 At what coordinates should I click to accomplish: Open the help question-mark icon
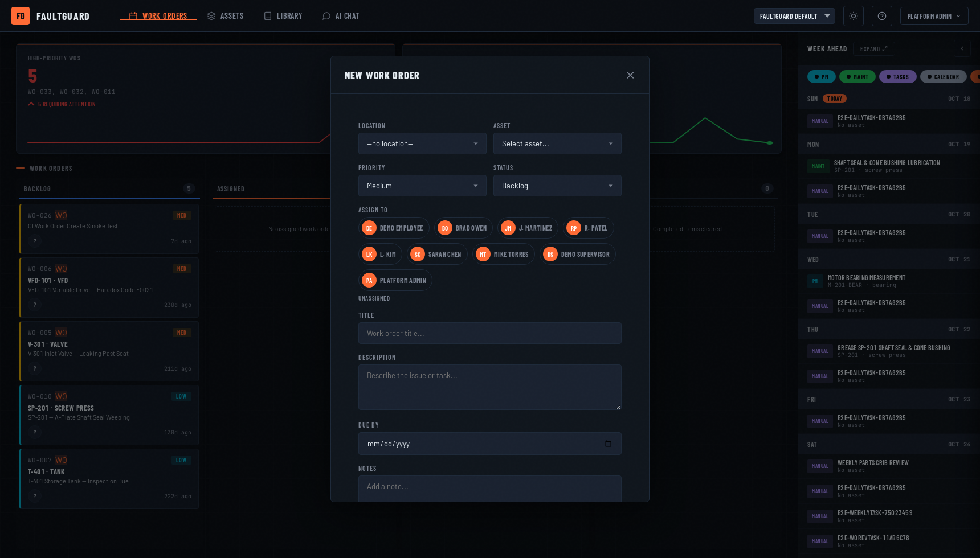click(x=882, y=16)
